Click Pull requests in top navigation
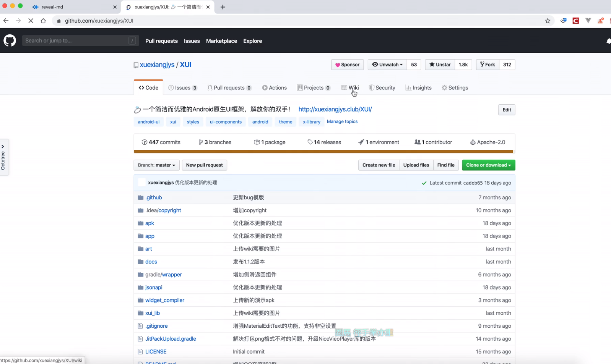This screenshot has height=364, width=611. [x=161, y=41]
